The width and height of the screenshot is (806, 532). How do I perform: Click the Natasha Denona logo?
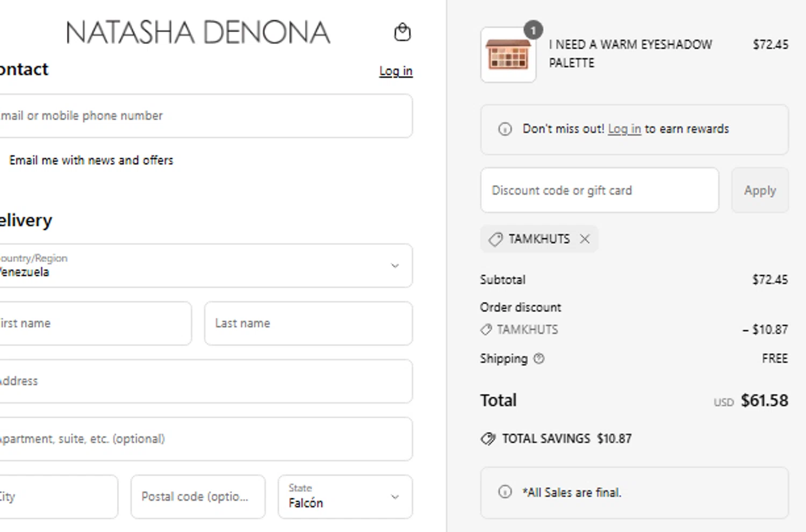(x=198, y=33)
